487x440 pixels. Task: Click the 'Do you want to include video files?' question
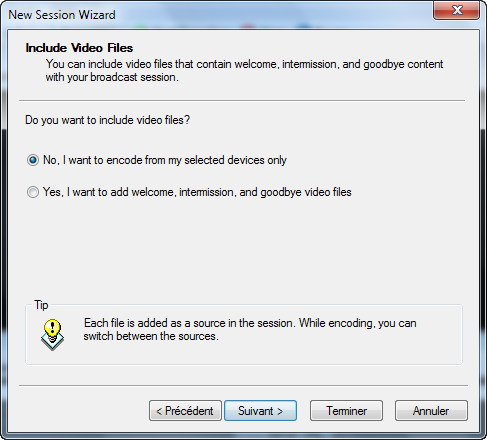(x=107, y=120)
